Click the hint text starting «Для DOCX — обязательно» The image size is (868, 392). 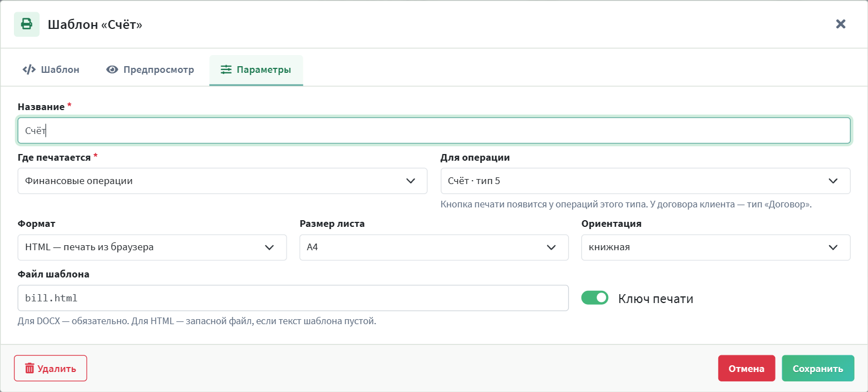197,321
